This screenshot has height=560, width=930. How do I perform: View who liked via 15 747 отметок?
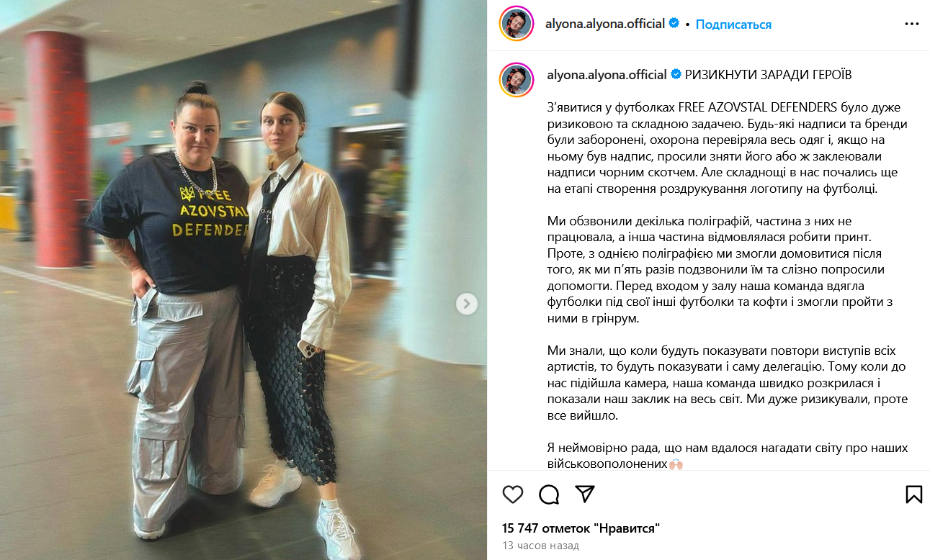pos(581,528)
